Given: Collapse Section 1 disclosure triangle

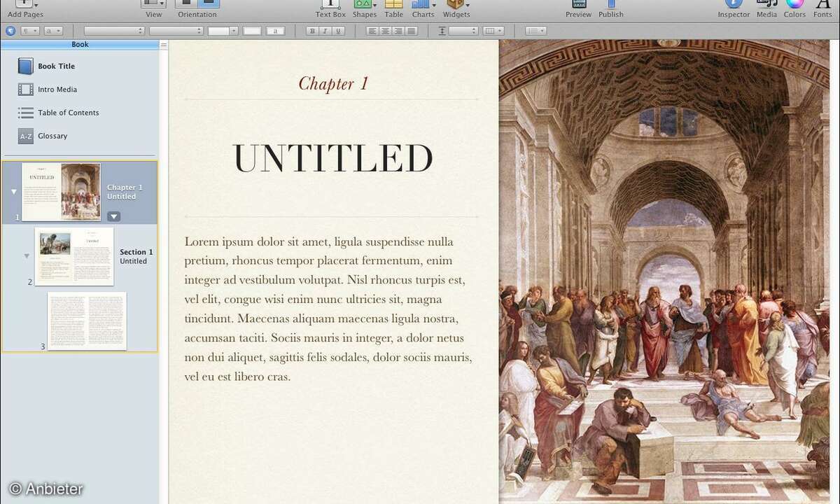Looking at the screenshot, I should 27,256.
